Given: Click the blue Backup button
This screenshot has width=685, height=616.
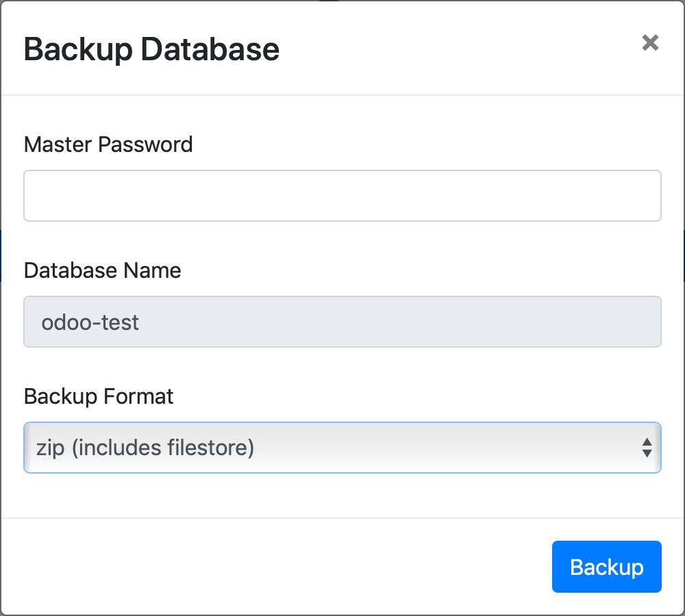Looking at the screenshot, I should (606, 567).
